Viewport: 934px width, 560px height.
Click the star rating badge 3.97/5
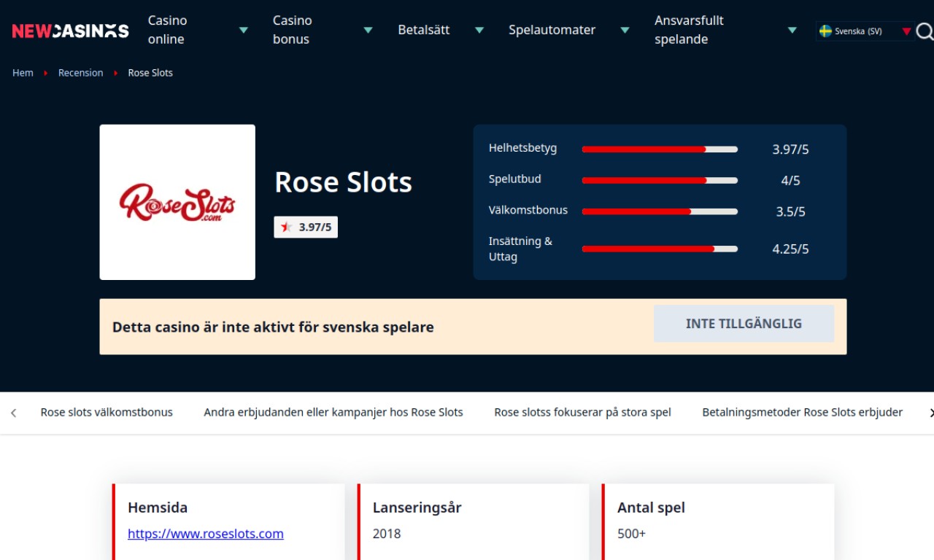pos(306,227)
